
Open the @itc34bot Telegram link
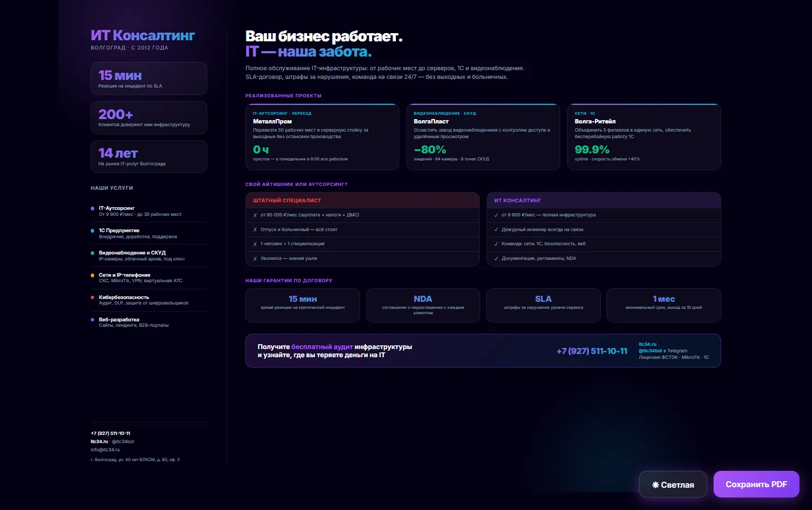pos(650,351)
